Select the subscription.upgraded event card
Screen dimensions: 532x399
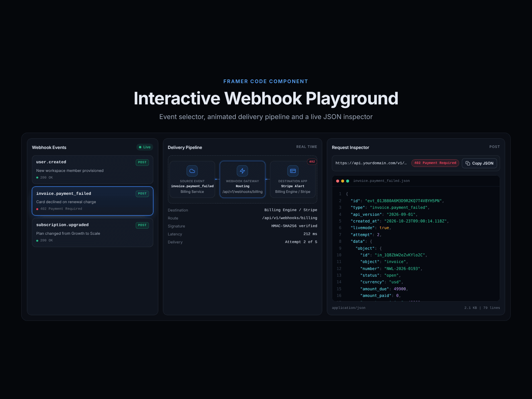pyautogui.click(x=92, y=232)
